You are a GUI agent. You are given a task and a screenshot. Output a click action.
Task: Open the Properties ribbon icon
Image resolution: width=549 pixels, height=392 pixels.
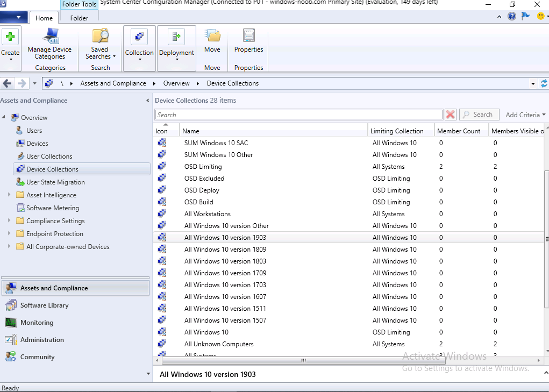248,35
